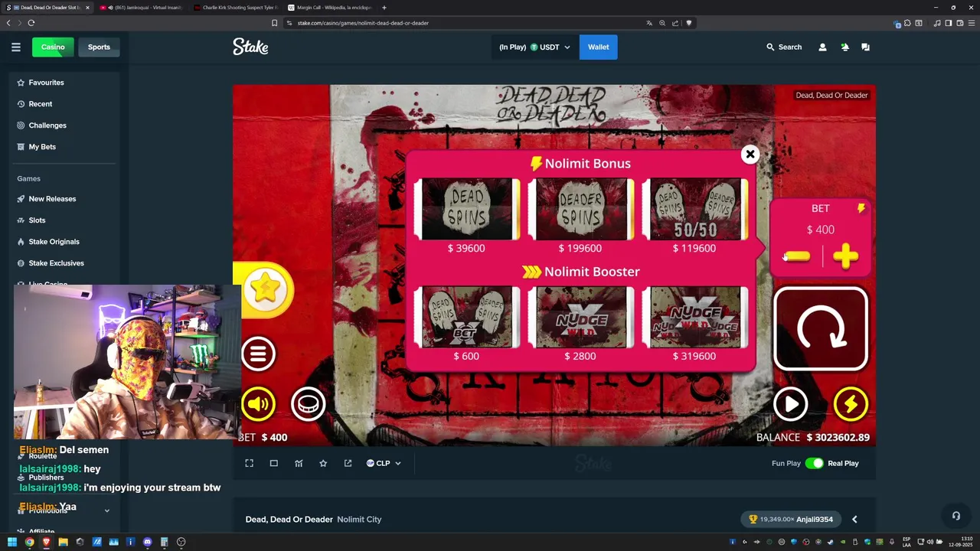The image size is (980, 551).
Task: Switch to the Charlie Kirk Shooting Suspect tab
Action: point(235,8)
